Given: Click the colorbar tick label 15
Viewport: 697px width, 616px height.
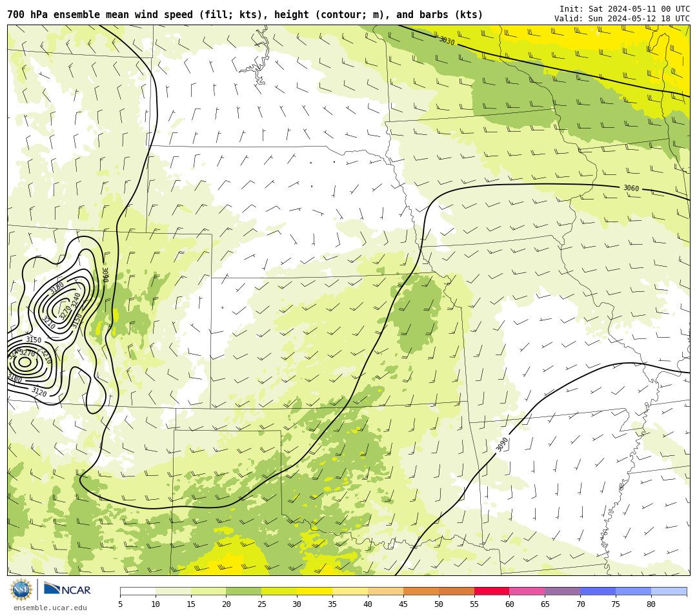Looking at the screenshot, I should pyautogui.click(x=191, y=604).
